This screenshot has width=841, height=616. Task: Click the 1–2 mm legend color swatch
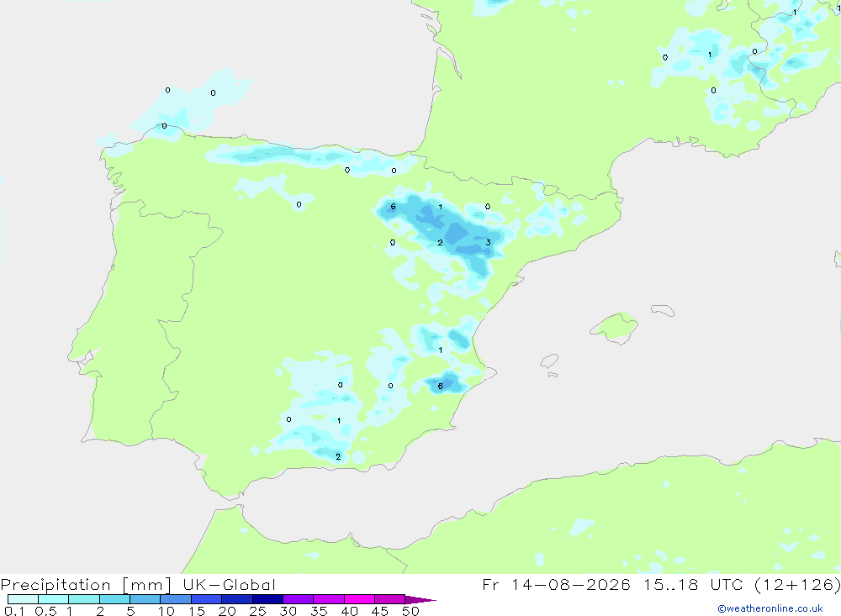click(84, 599)
